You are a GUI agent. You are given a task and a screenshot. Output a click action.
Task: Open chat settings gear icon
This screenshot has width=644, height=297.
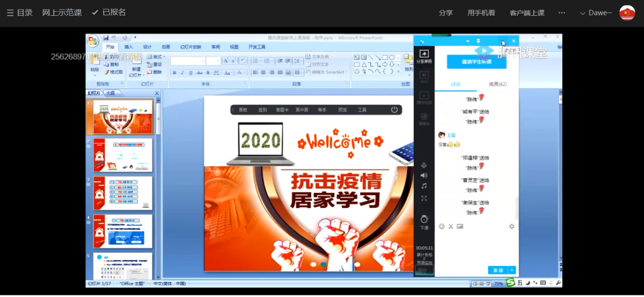pyautogui.click(x=511, y=226)
